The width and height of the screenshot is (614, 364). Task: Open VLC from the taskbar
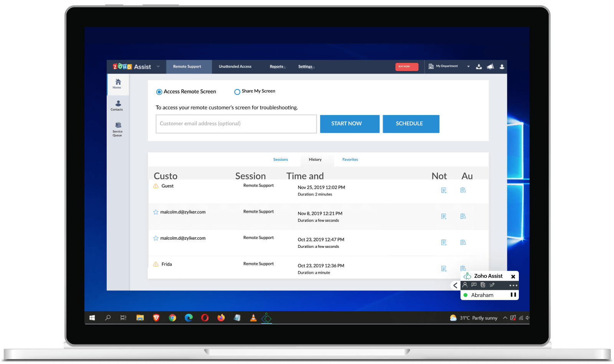click(x=253, y=318)
